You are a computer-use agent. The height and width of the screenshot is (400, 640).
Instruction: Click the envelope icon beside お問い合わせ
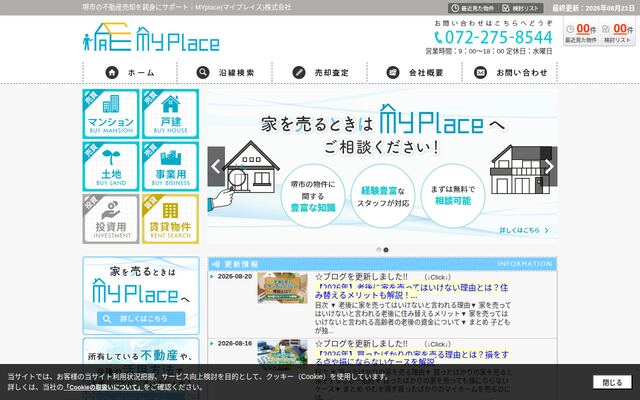pos(480,73)
